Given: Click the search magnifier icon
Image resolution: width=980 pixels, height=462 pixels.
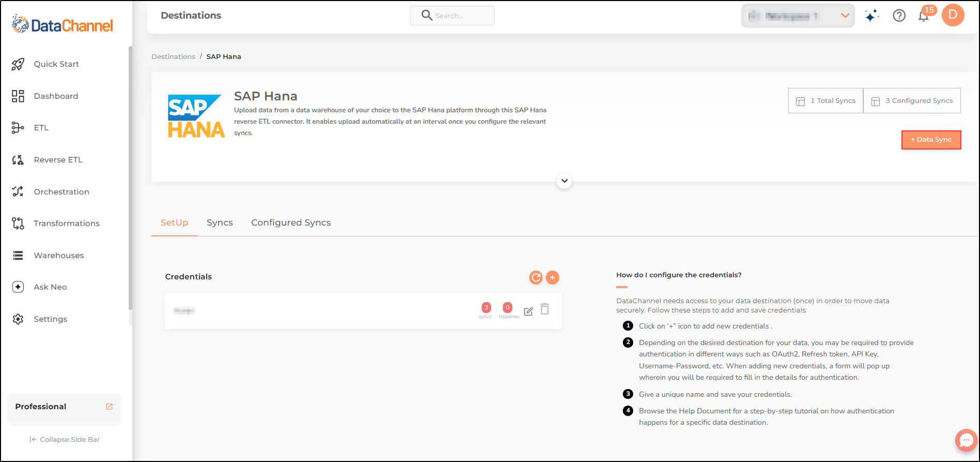Looking at the screenshot, I should [427, 16].
